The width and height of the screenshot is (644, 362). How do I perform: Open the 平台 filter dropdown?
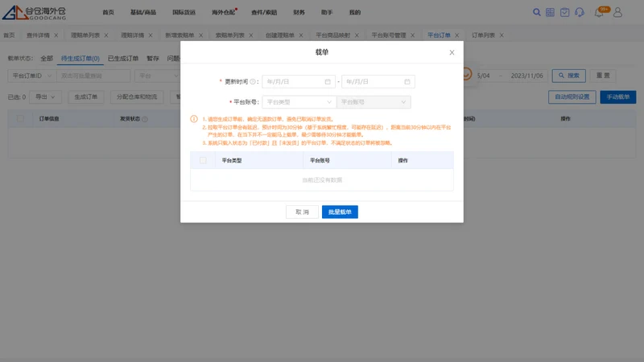[157, 76]
